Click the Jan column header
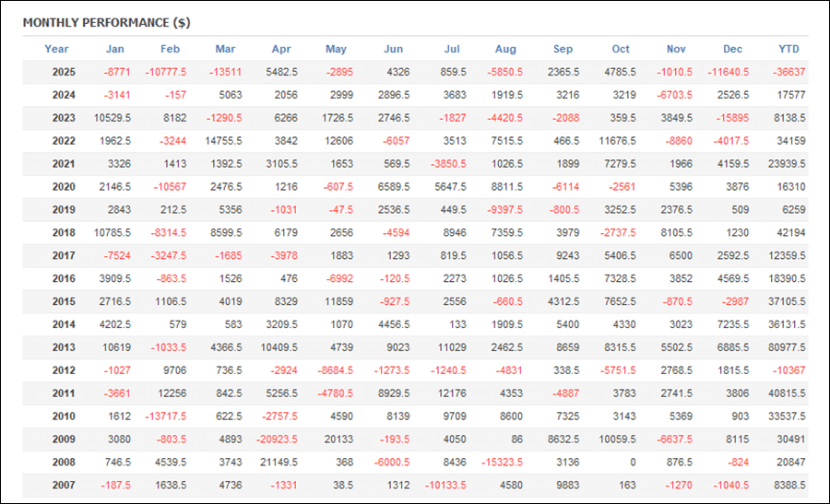The image size is (830, 504). [x=115, y=49]
